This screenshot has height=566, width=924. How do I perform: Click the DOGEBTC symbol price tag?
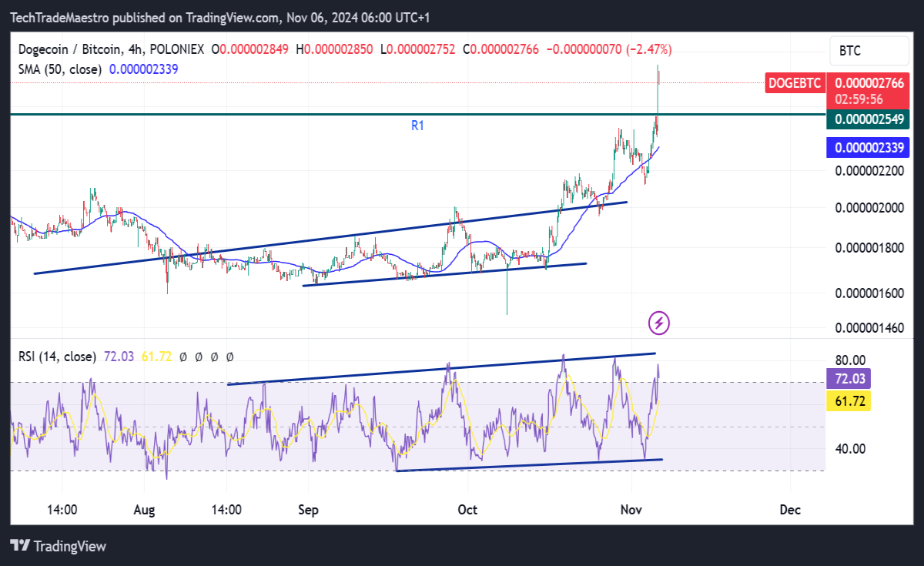(x=795, y=82)
